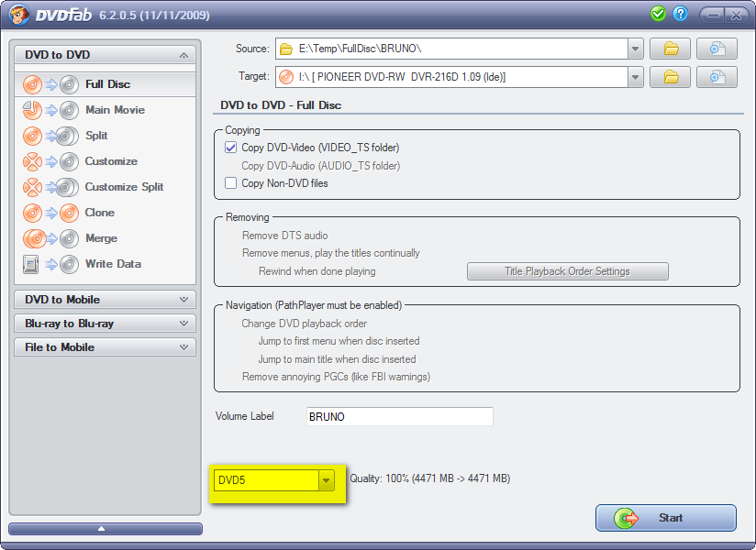Click the Start button
Screen dimensions: 756x550
click(x=666, y=518)
